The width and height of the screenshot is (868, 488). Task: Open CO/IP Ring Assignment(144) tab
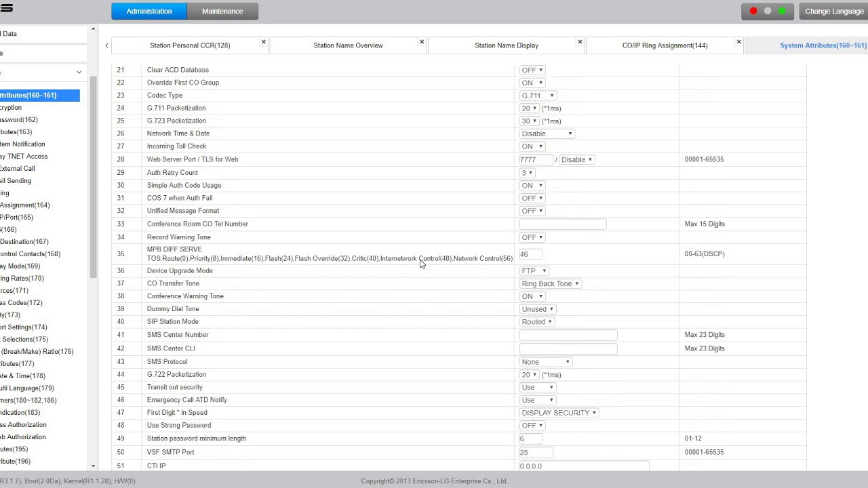(x=665, y=45)
